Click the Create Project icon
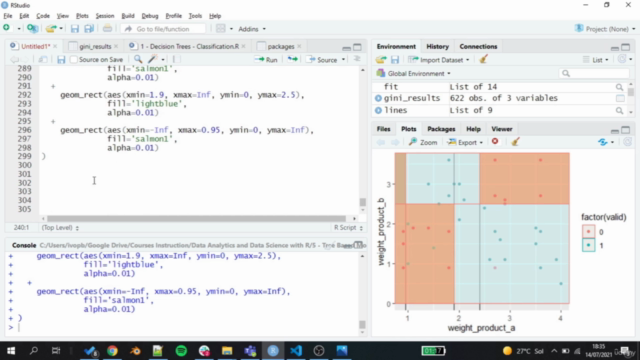Screen dimensions: 640x360 32,29
